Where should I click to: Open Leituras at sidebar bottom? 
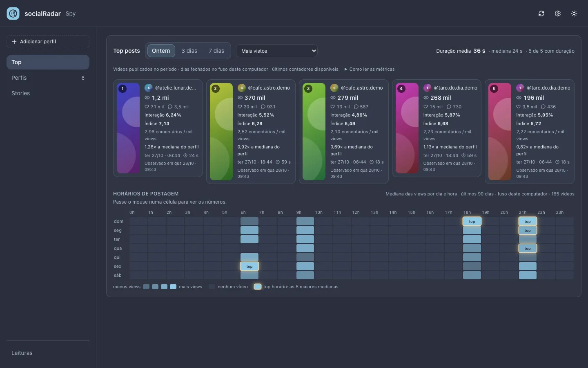(x=48, y=353)
